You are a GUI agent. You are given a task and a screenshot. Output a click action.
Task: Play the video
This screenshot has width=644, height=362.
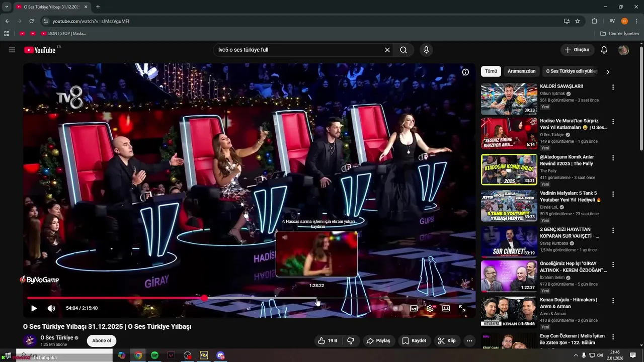pyautogui.click(x=34, y=308)
